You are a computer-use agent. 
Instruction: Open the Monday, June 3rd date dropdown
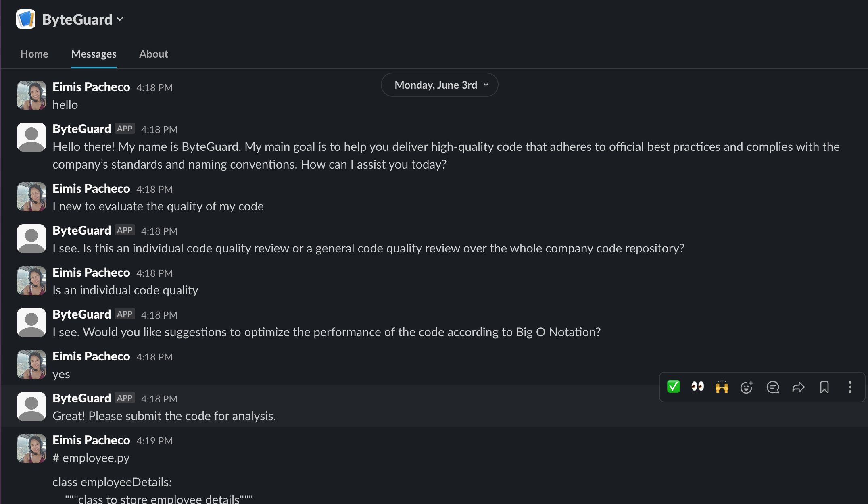coord(439,85)
